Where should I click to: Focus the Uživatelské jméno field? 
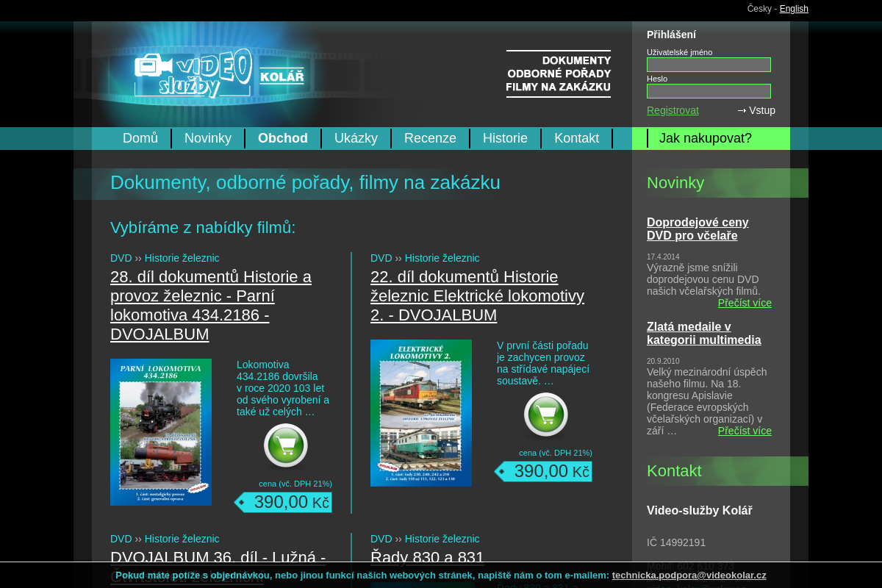click(x=709, y=65)
